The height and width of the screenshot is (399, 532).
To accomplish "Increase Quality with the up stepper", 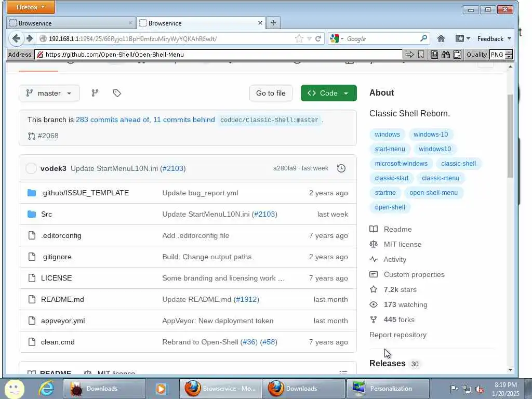I will pos(509,52).
